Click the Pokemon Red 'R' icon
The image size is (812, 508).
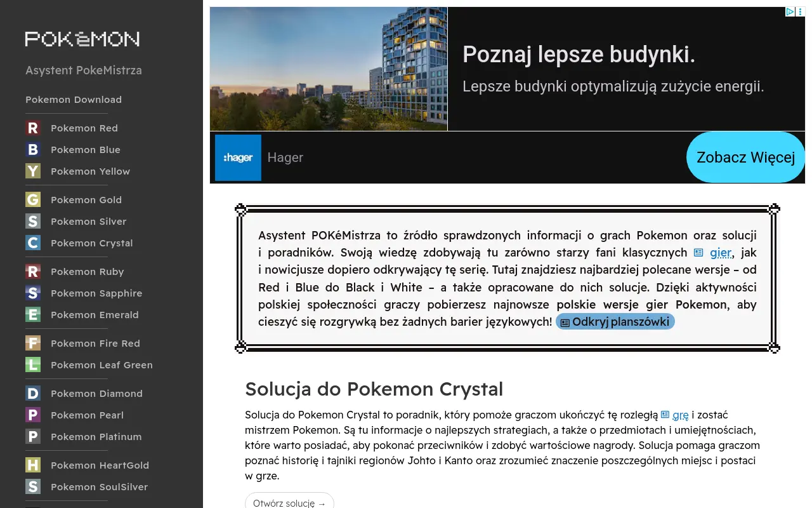[33, 128]
